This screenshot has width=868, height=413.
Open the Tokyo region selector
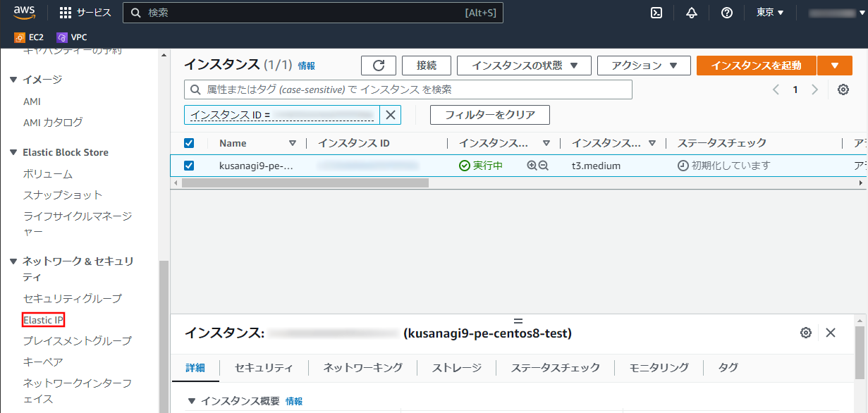770,13
